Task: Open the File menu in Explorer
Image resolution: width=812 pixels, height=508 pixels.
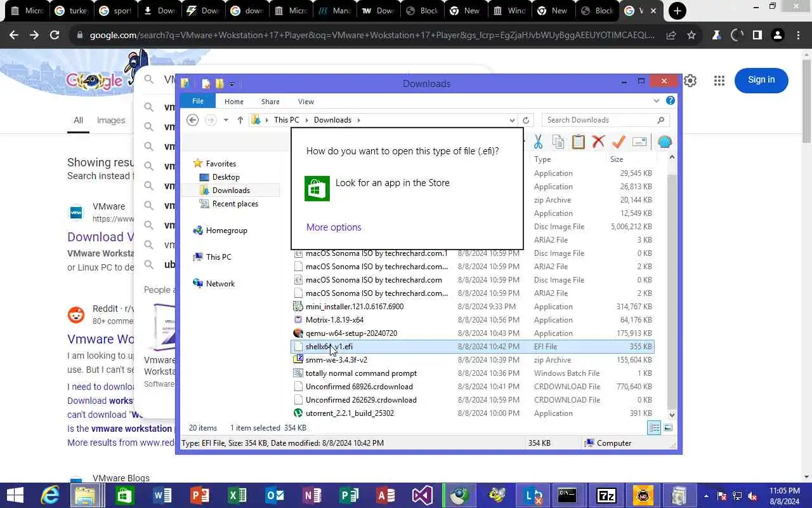Action: [x=198, y=101]
